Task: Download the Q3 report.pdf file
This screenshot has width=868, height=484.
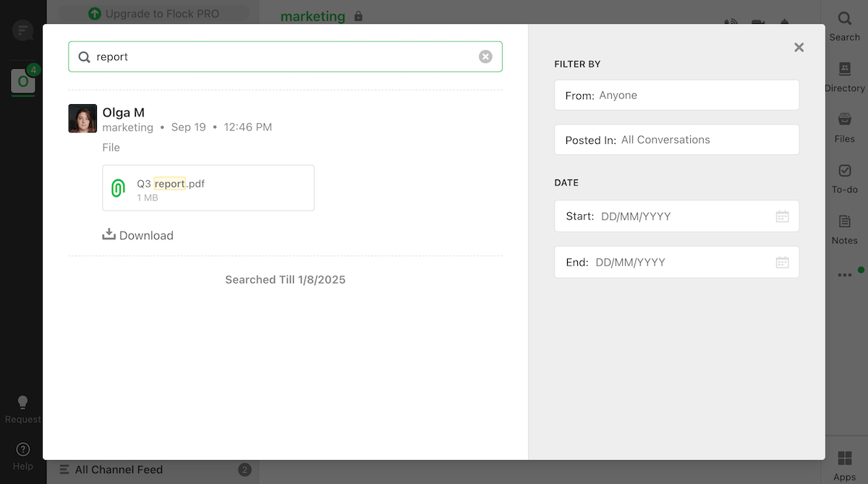Action: coord(138,235)
